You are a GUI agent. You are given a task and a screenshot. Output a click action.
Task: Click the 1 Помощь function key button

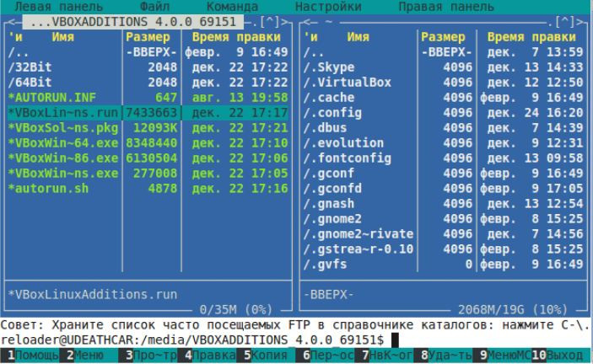(x=30, y=356)
